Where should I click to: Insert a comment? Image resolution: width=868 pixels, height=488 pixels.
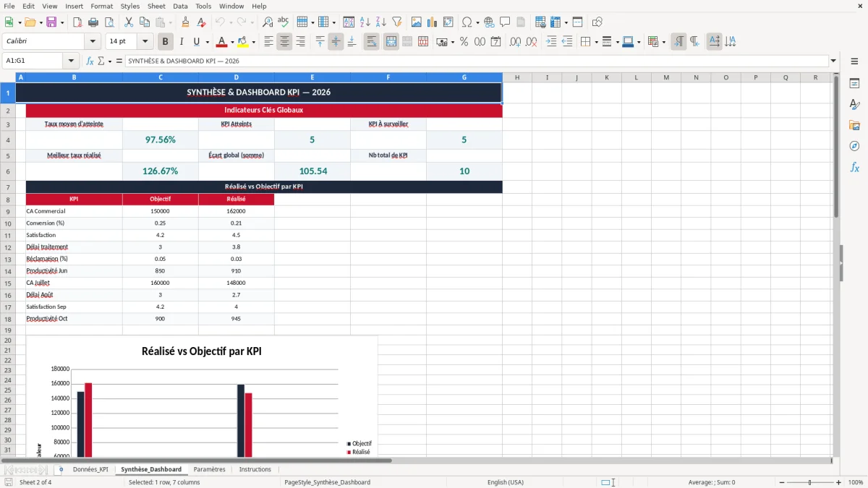(505, 22)
